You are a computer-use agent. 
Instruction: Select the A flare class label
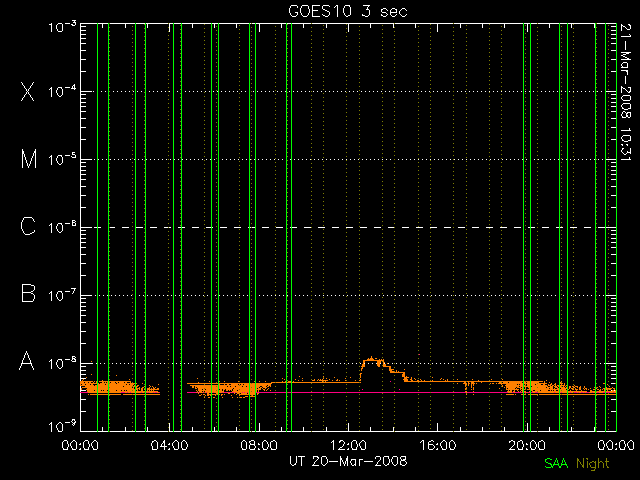[27, 361]
